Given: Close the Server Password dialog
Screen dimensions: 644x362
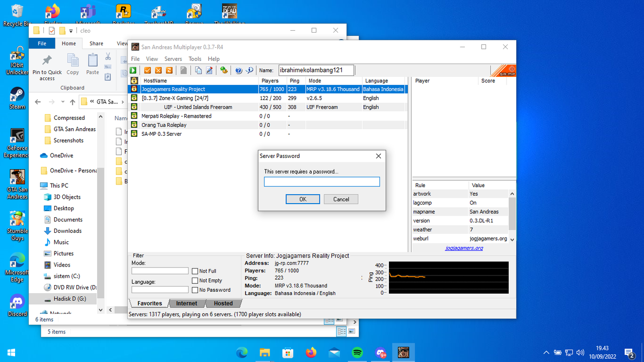Looking at the screenshot, I should 378,156.
